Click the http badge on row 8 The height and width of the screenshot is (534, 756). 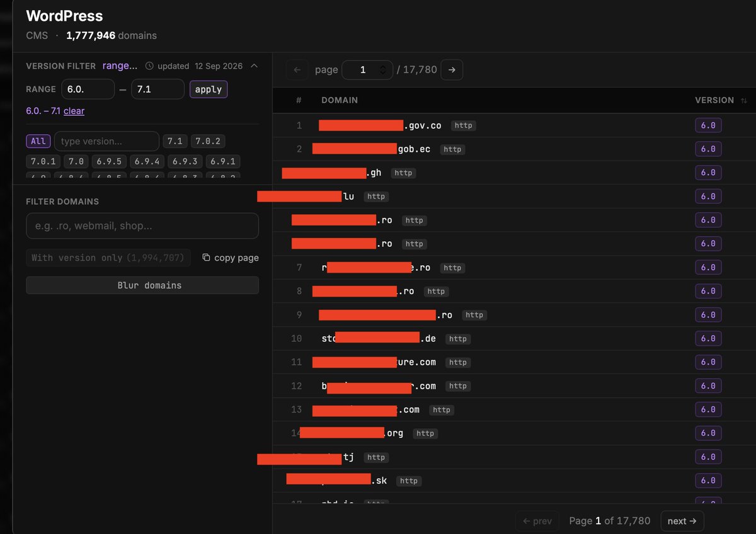tap(436, 291)
